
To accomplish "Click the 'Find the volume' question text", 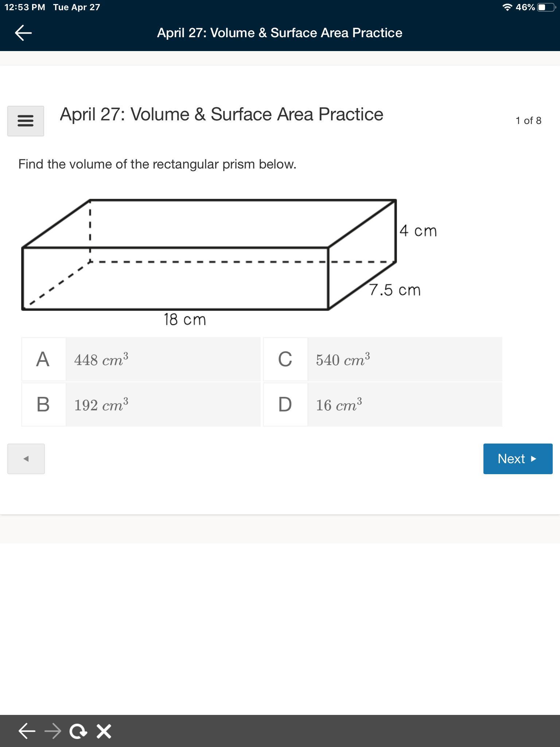I will coord(157,164).
